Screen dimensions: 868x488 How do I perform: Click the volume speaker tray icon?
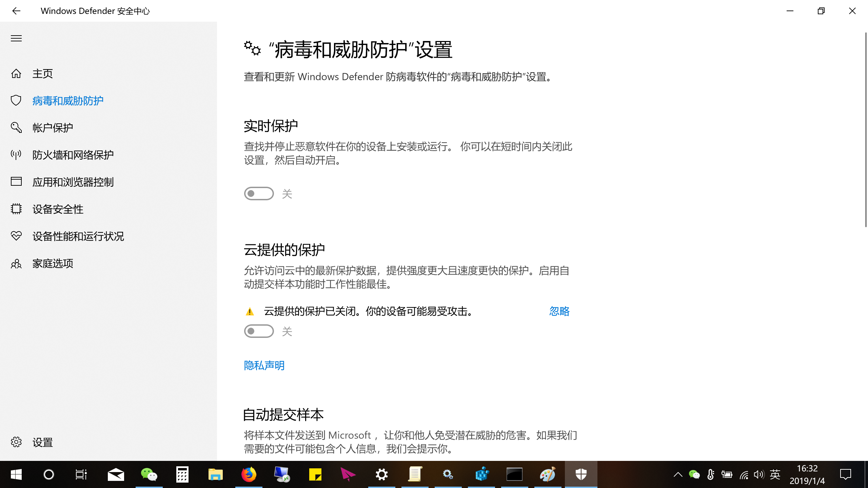(x=759, y=474)
